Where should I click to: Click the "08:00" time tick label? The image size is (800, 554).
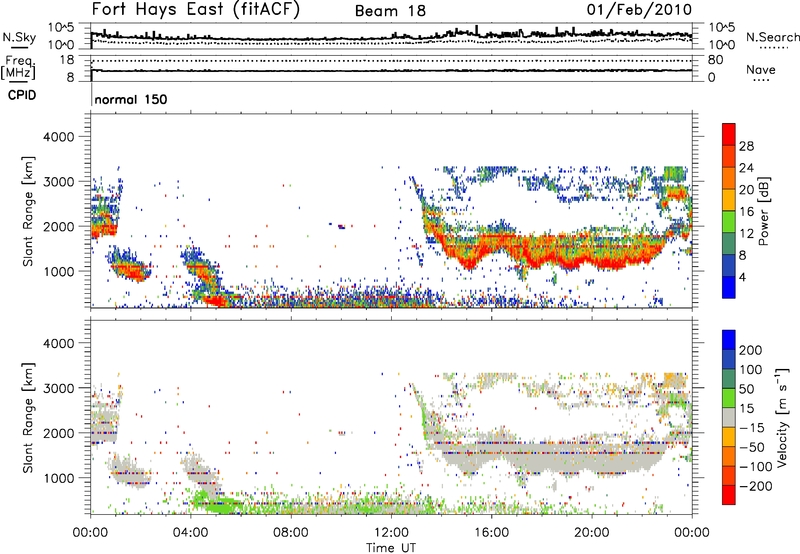click(x=291, y=533)
